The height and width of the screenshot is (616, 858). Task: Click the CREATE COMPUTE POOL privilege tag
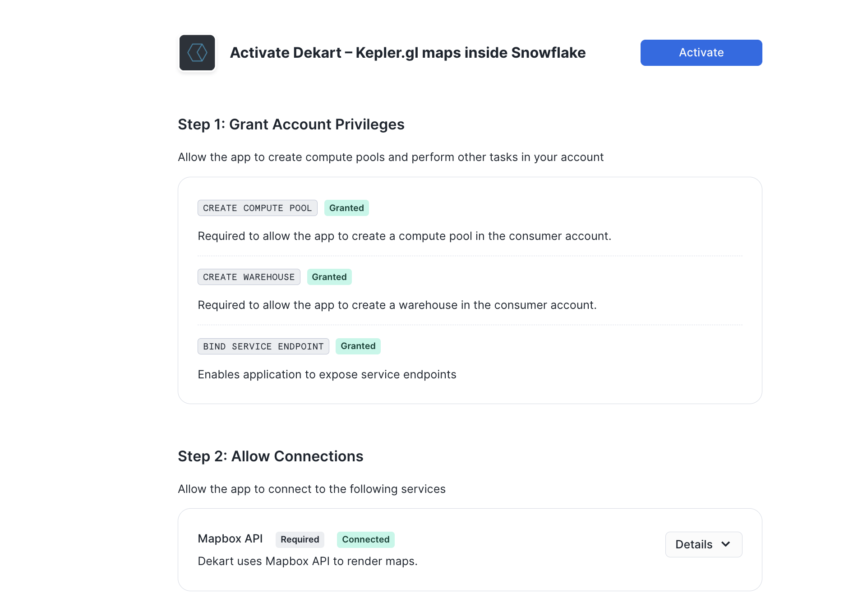[257, 208]
